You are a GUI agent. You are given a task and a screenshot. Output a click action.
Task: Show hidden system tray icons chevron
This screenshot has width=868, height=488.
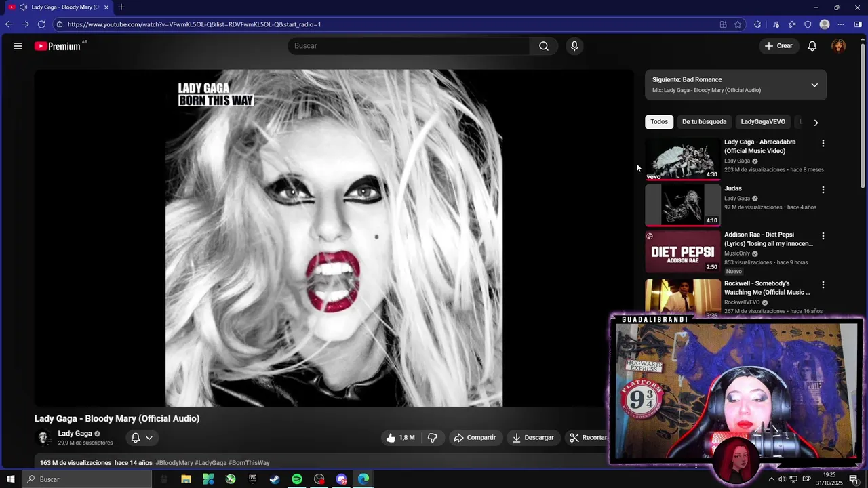point(771,479)
